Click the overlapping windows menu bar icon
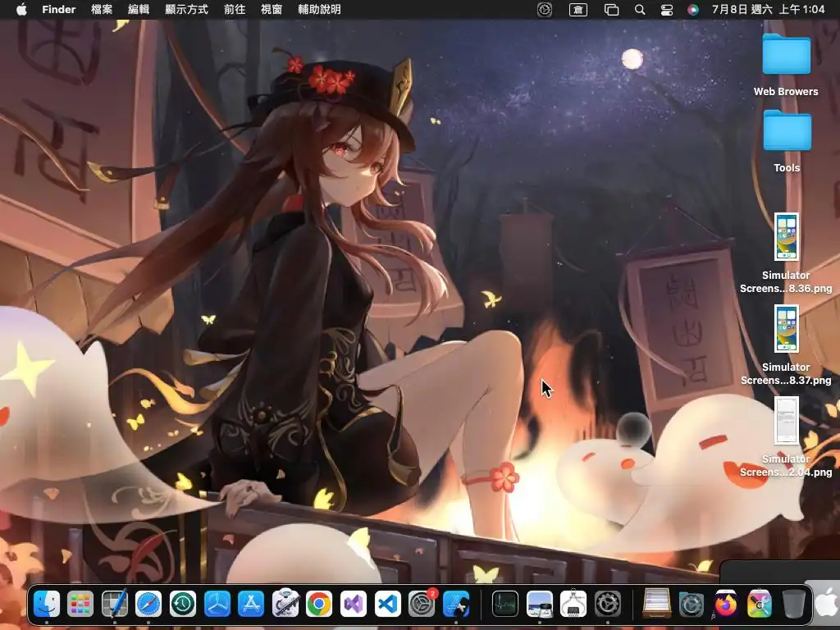This screenshot has width=840, height=630. [611, 9]
